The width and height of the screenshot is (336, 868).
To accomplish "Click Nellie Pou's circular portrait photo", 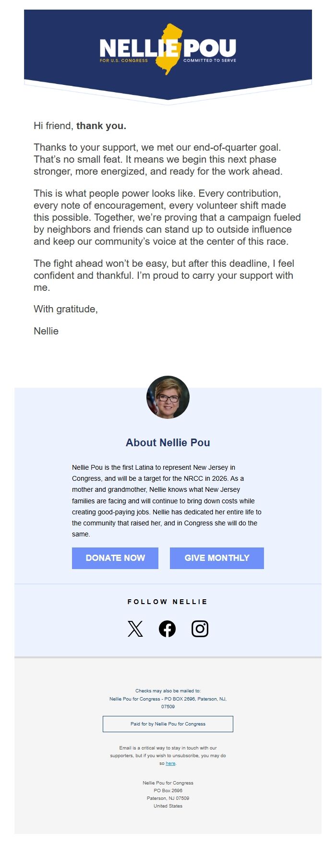I will [x=168, y=397].
